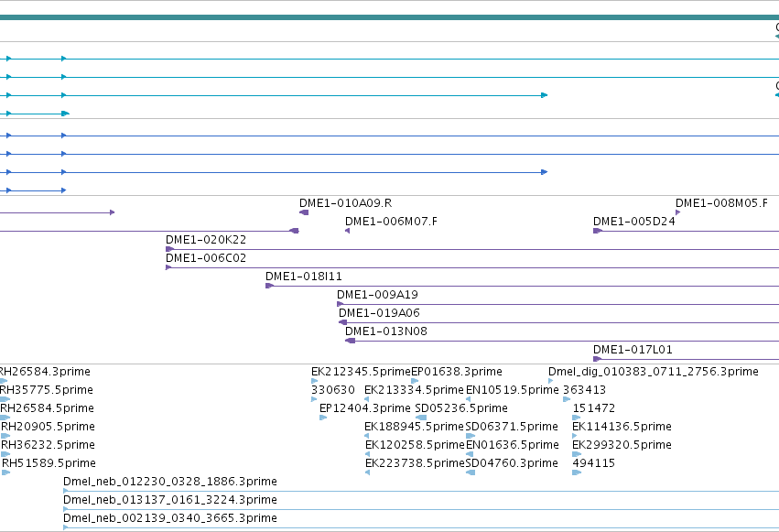Select the DME1-005D24 clone label

pyautogui.click(x=634, y=222)
